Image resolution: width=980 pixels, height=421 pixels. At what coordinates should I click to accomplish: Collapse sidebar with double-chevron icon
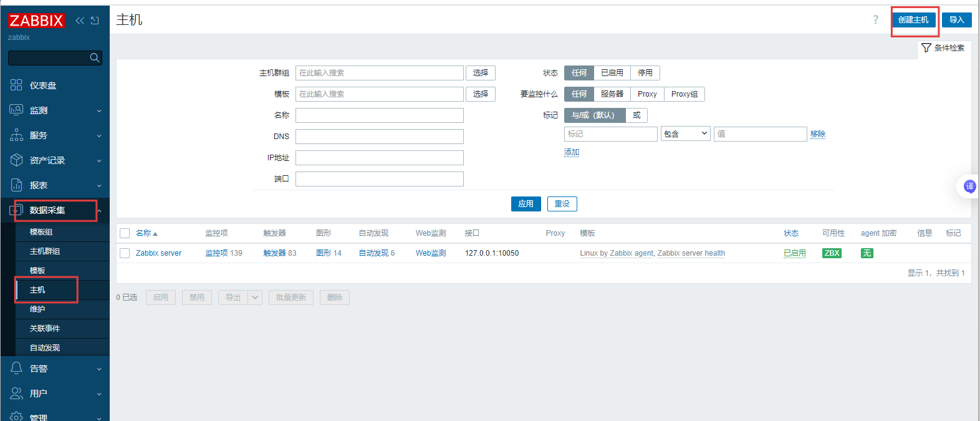click(x=80, y=21)
